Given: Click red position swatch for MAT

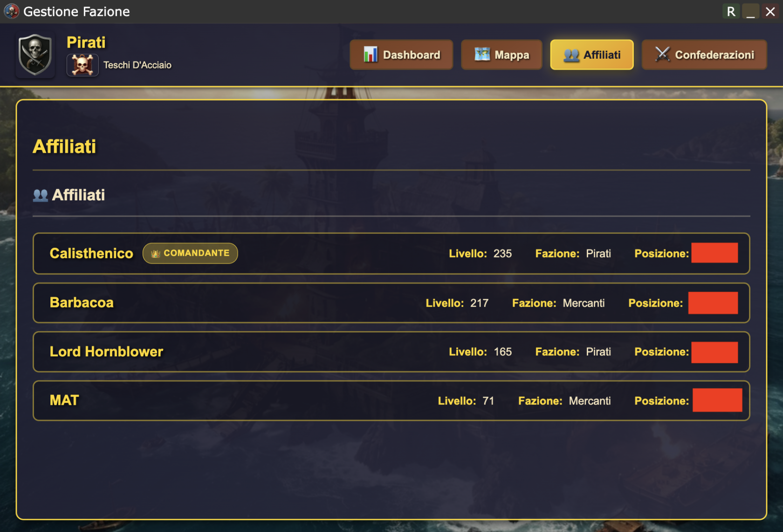Looking at the screenshot, I should tap(717, 400).
